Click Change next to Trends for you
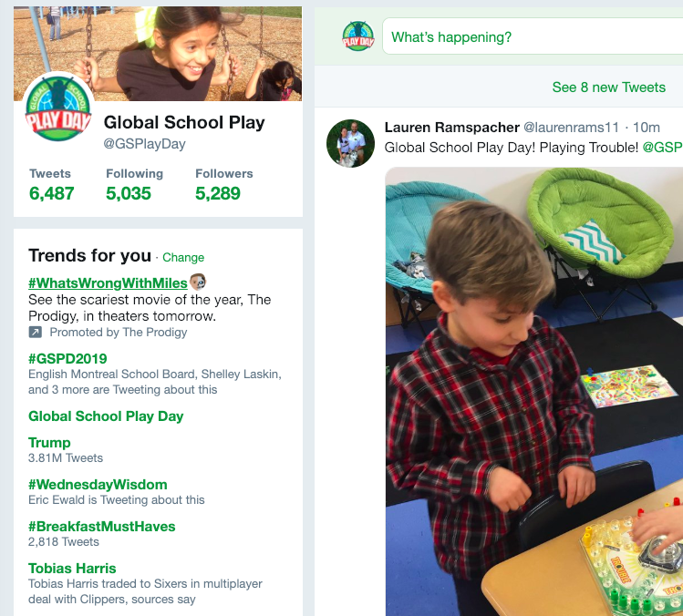This screenshot has width=683, height=616. tap(183, 257)
